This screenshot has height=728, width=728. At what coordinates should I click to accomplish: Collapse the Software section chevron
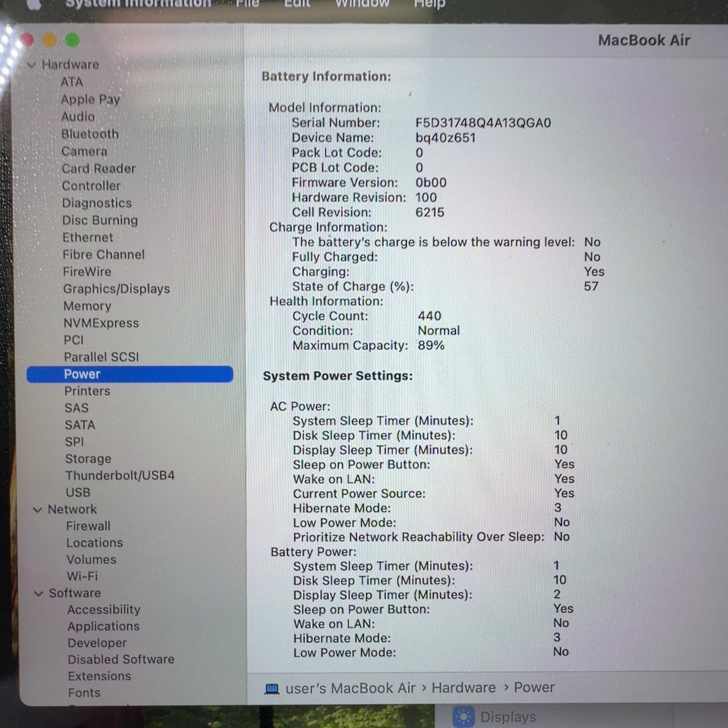[38, 593]
